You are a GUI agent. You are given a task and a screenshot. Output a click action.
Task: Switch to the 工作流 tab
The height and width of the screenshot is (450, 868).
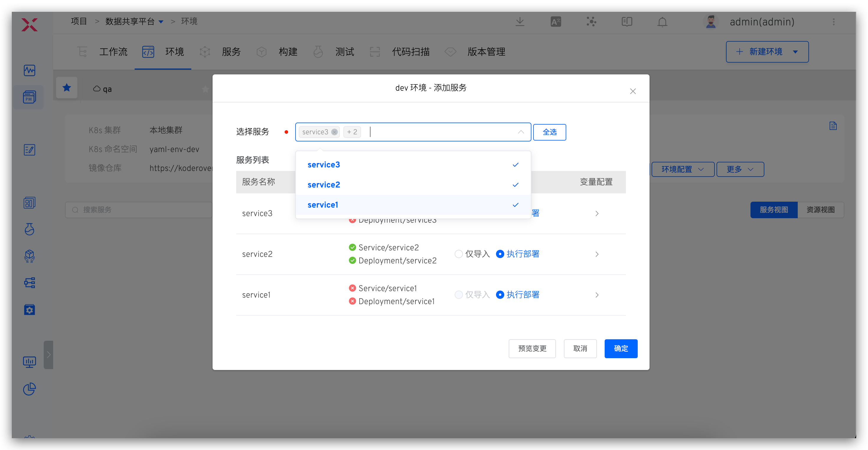tap(113, 52)
